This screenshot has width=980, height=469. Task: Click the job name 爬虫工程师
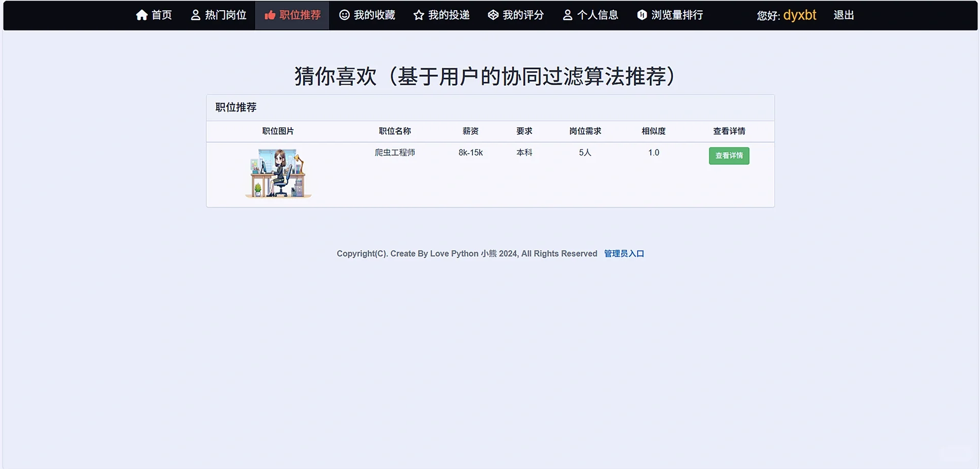[x=395, y=153]
